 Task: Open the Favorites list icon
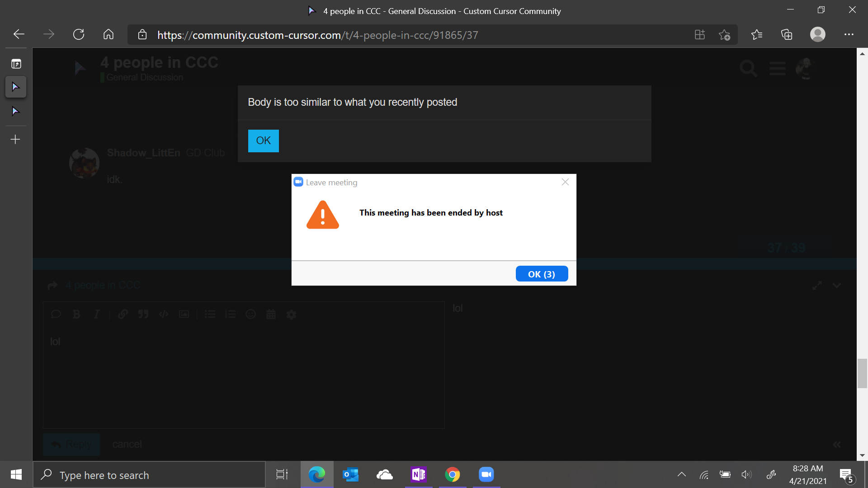coord(756,35)
